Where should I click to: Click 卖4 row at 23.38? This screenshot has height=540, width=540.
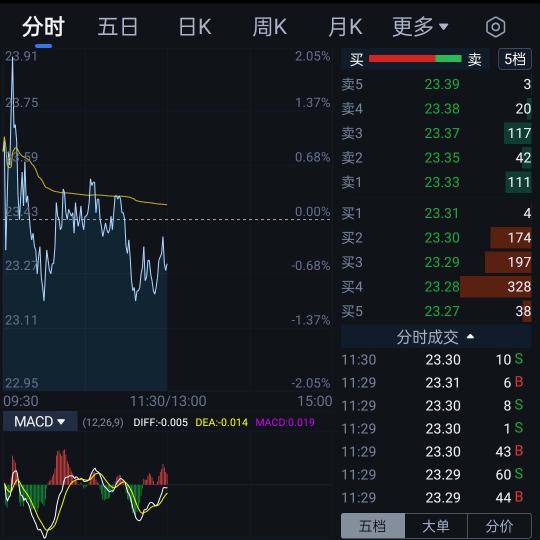tap(436, 109)
